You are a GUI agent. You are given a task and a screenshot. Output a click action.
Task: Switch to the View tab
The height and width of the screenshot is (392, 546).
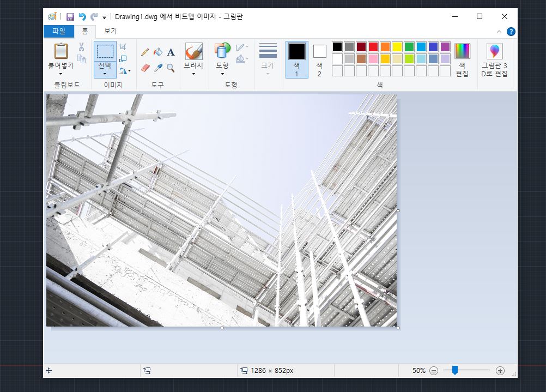[x=111, y=32]
